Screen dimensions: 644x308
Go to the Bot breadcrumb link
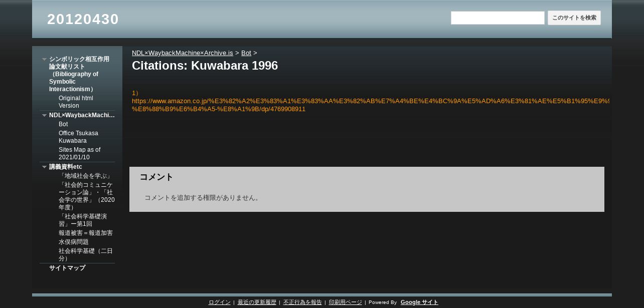(246, 53)
